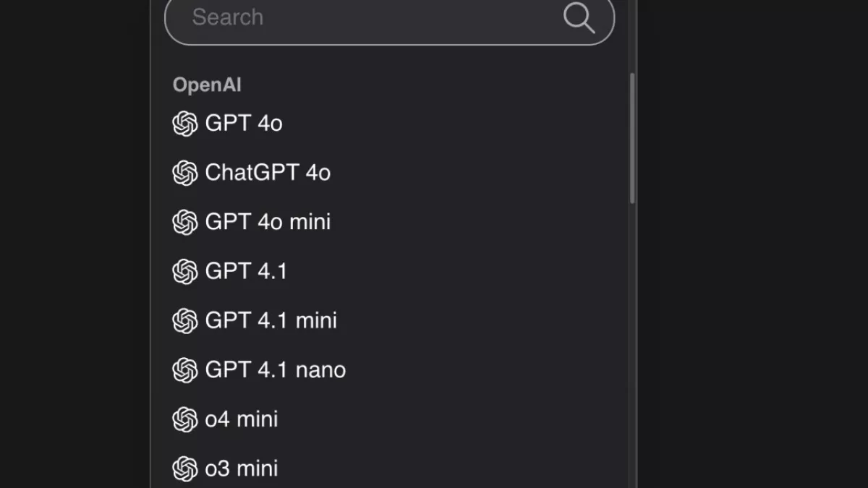
Task: Pick GPT 4.1 from the list
Action: 246,271
